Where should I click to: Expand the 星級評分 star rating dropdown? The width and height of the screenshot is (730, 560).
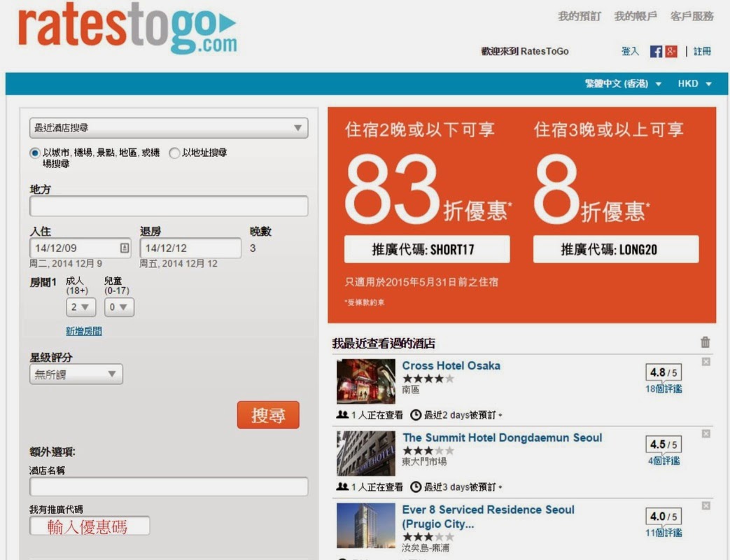tap(76, 374)
